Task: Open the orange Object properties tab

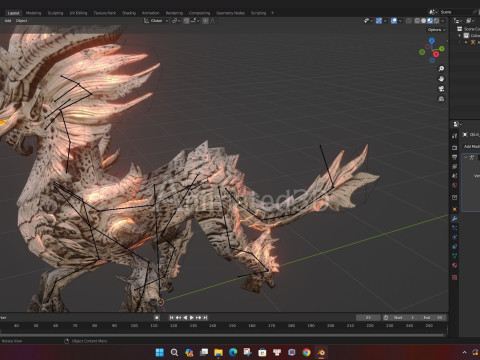Action: 454,209
